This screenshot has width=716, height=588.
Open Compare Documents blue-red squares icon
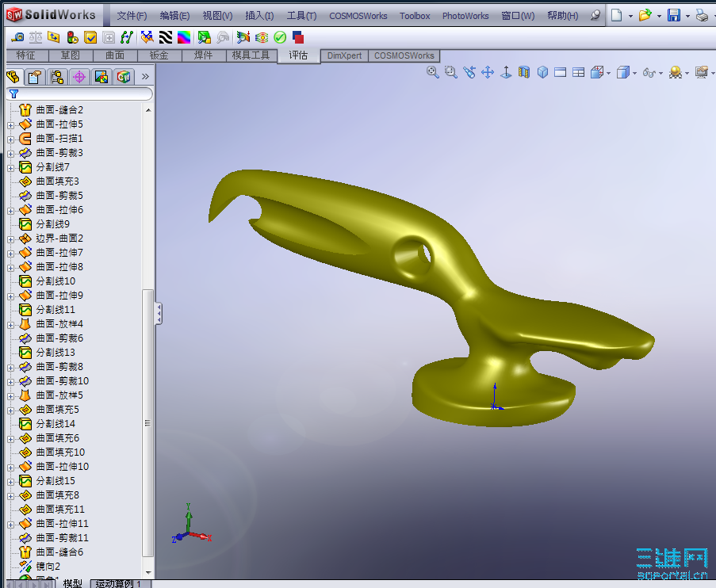tap(298, 37)
